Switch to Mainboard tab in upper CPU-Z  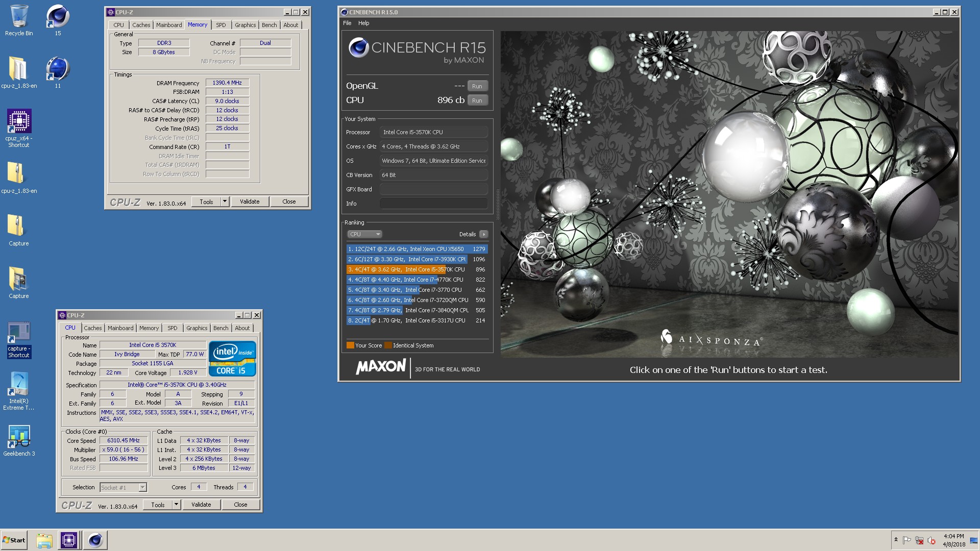(169, 25)
